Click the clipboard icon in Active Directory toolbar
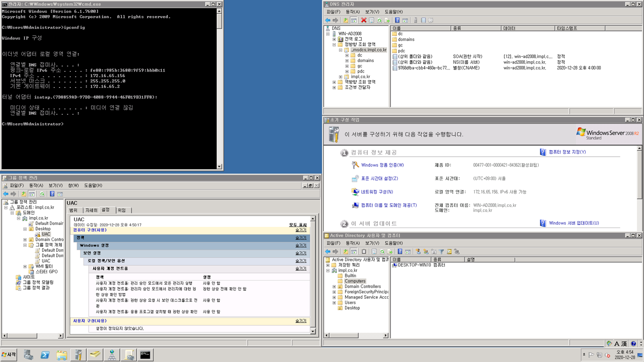 364,251
